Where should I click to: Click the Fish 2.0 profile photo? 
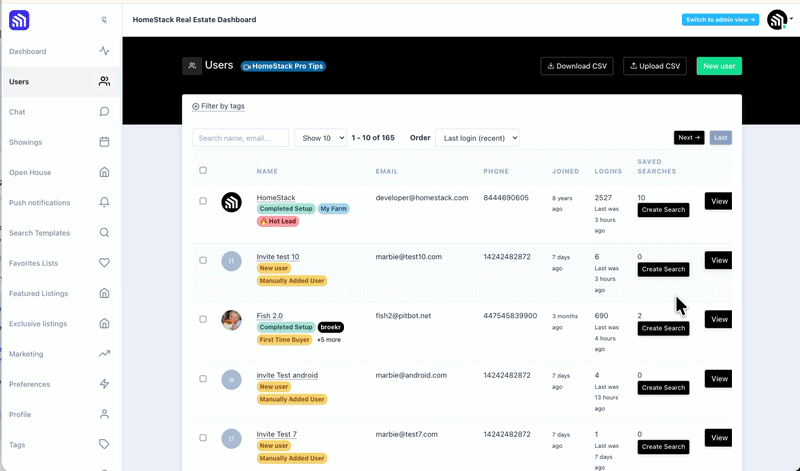click(x=231, y=320)
